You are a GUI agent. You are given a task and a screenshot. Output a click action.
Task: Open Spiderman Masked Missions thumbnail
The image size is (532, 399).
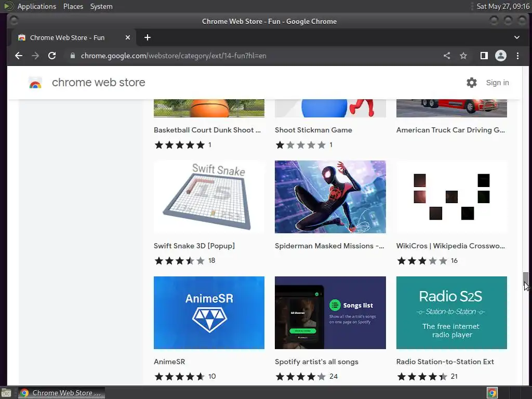pyautogui.click(x=330, y=197)
